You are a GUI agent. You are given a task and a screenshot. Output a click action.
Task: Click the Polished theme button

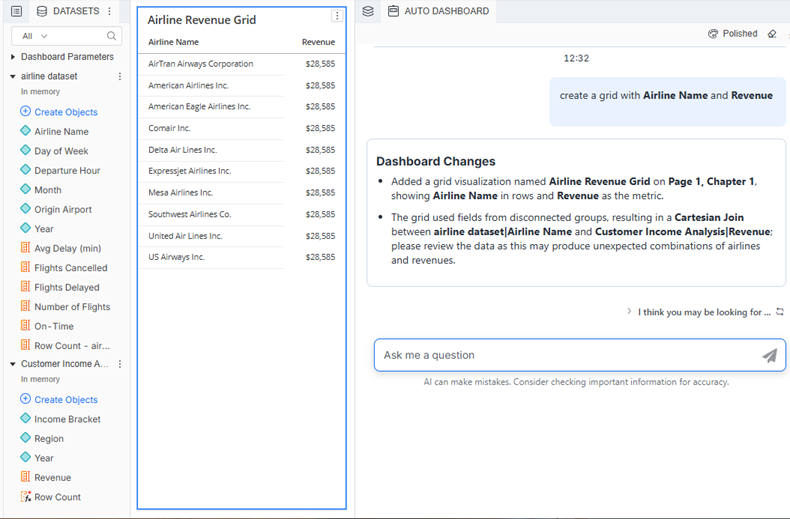(733, 34)
